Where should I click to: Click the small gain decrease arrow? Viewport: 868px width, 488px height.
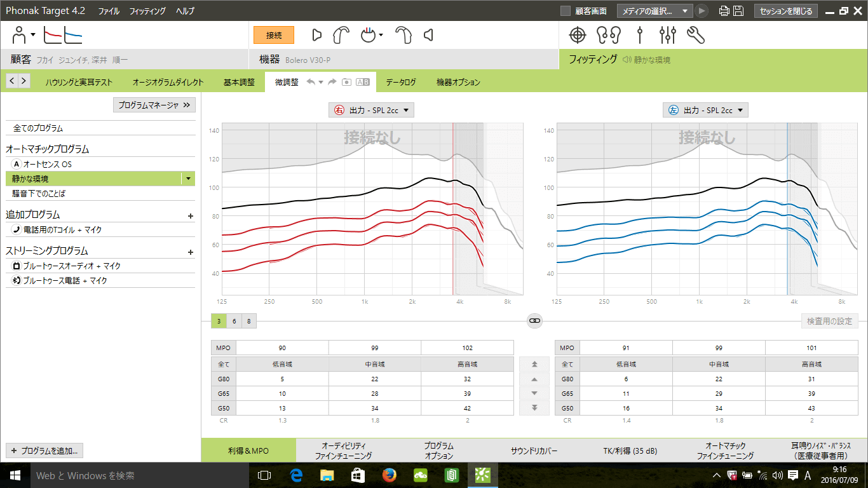point(535,393)
